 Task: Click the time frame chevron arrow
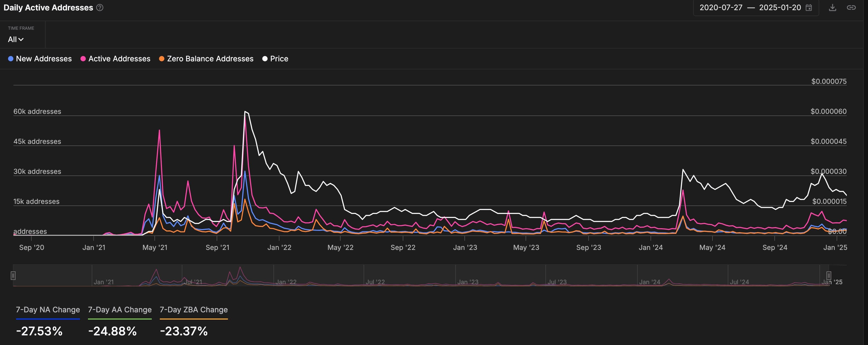(21, 39)
